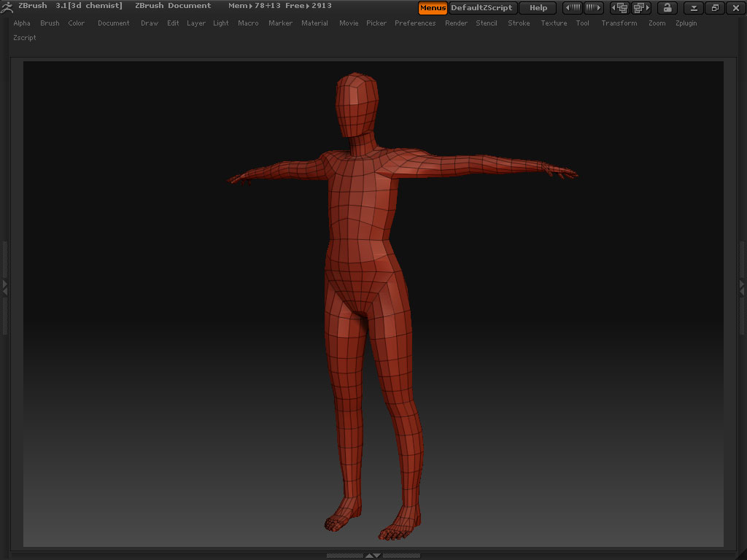This screenshot has height=560, width=747.
Task: Open the Color menu
Action: pos(76,23)
